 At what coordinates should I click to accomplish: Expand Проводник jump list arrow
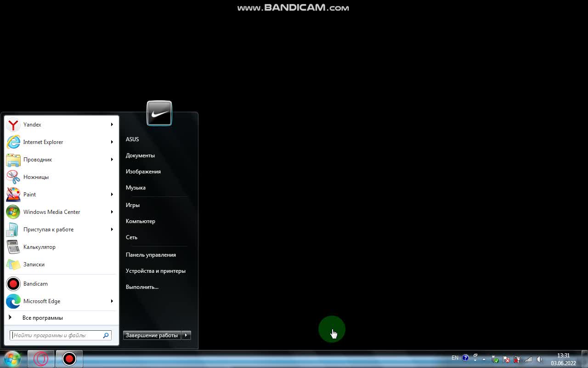[x=112, y=160]
